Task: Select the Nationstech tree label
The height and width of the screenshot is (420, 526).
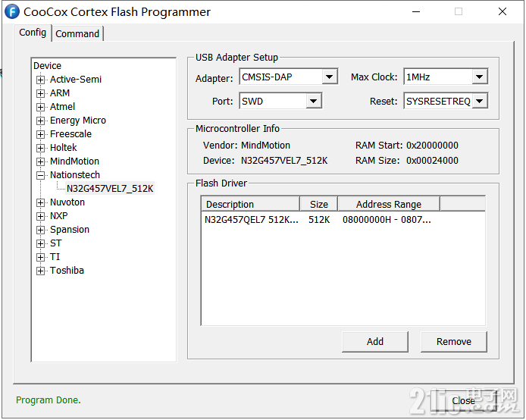Action: 75,175
